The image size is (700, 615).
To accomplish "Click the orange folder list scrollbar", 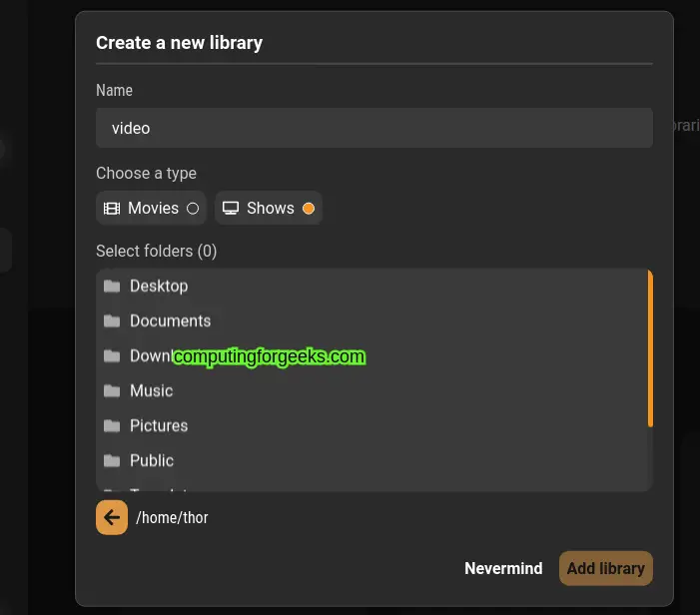I will click(650, 348).
